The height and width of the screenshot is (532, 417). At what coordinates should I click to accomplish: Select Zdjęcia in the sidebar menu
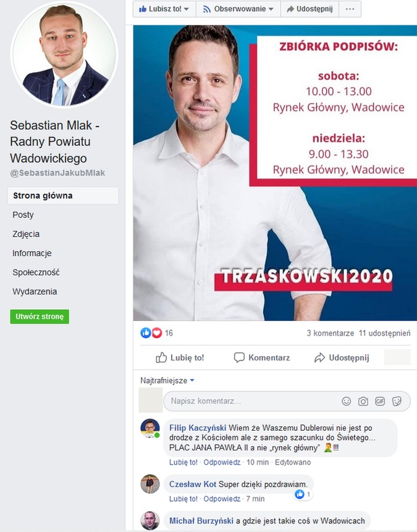point(26,234)
